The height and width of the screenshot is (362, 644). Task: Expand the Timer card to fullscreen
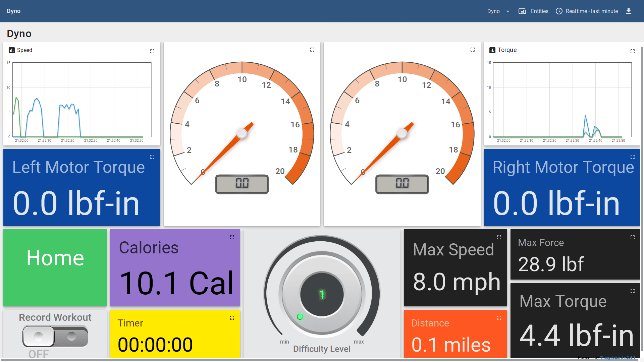tap(232, 318)
